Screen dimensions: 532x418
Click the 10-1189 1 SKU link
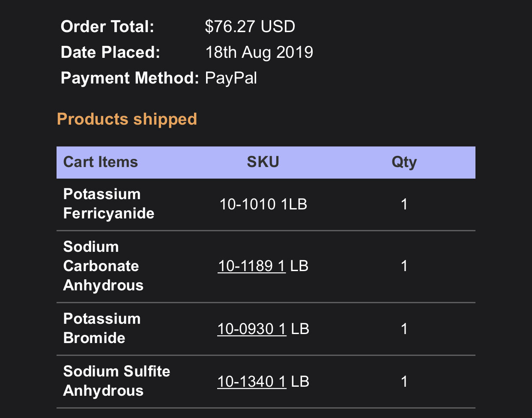click(251, 266)
